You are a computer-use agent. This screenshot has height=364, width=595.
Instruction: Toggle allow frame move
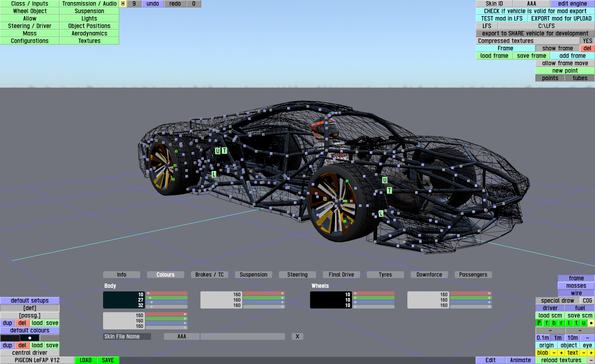click(x=565, y=63)
